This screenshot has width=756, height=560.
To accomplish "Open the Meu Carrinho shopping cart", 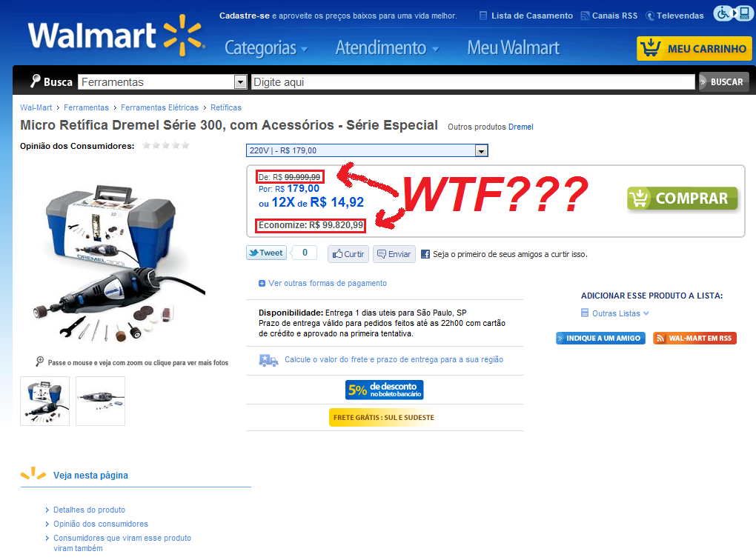I will (694, 49).
